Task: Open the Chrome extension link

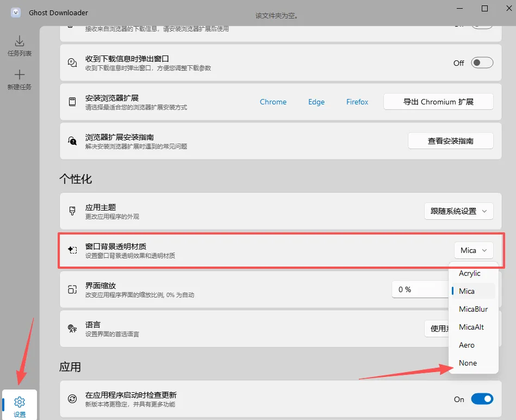Action: click(x=273, y=102)
